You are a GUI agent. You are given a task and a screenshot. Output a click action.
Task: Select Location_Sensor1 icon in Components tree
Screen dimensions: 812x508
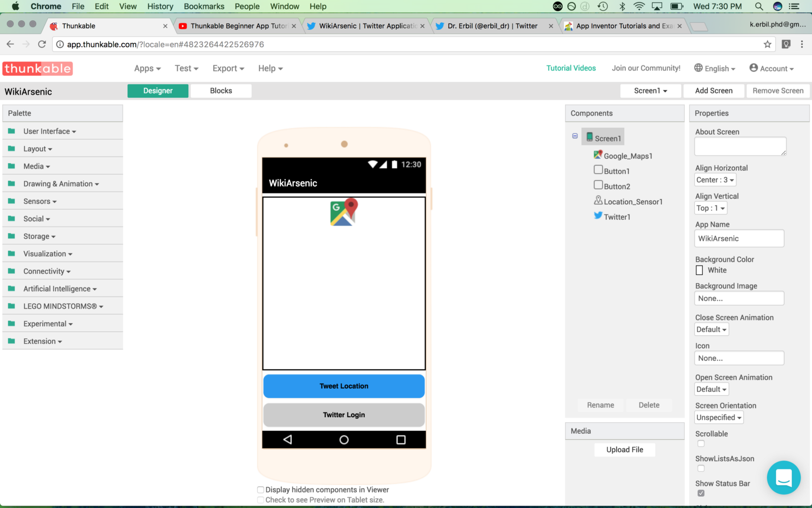point(598,200)
